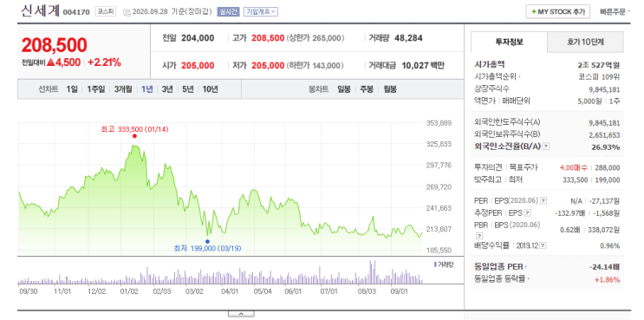Click the calendar icon before the date
Viewport: 644px width, 320px height.
pos(126,11)
